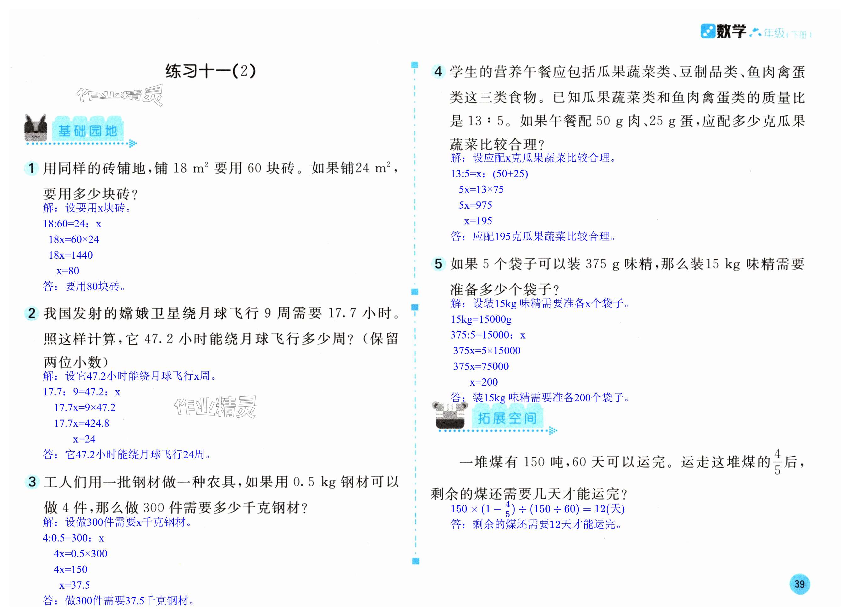Click question number 3 circle badge
The height and width of the screenshot is (616, 849).
(32, 482)
